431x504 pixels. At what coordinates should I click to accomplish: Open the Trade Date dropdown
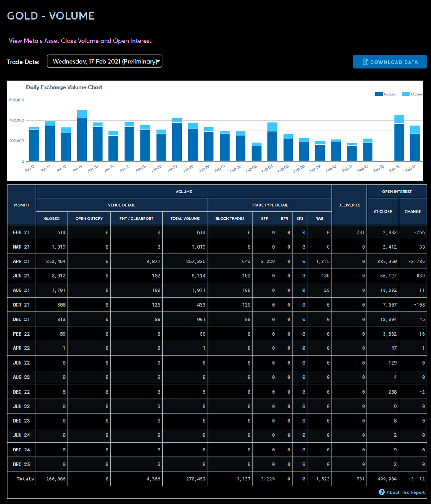pyautogui.click(x=105, y=61)
